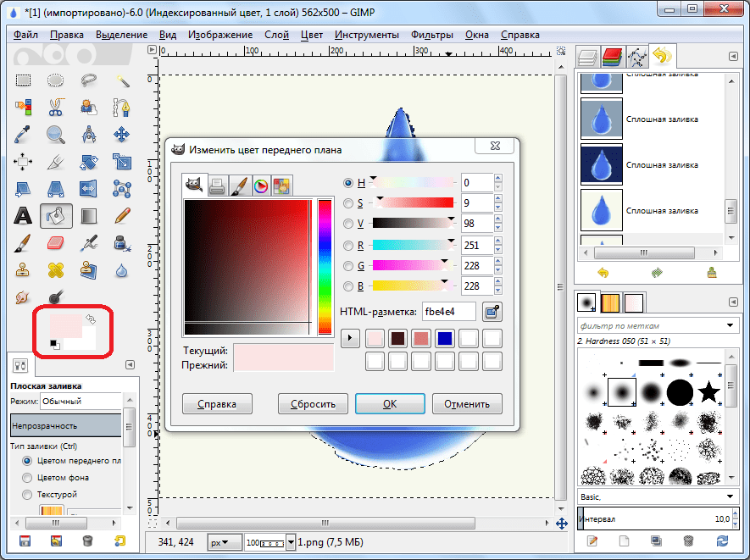Open the 'фильтр по меткам' dropdown

(731, 325)
